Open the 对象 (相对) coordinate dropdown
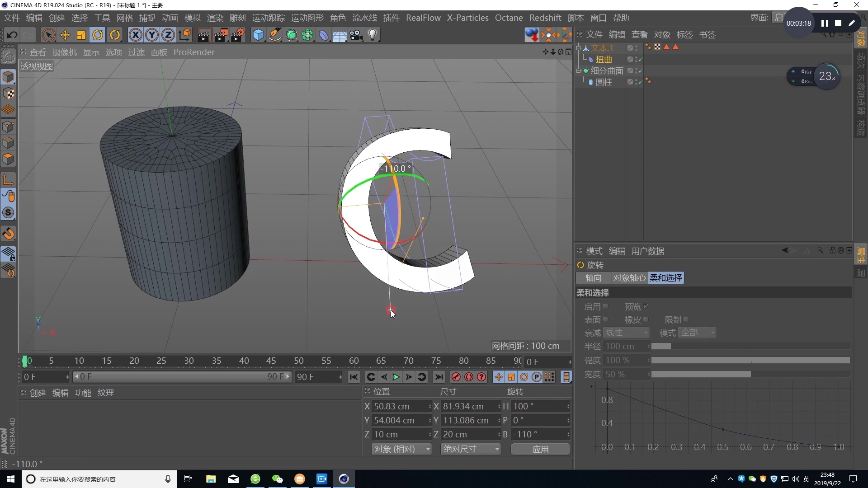868x488 pixels. coord(401,449)
